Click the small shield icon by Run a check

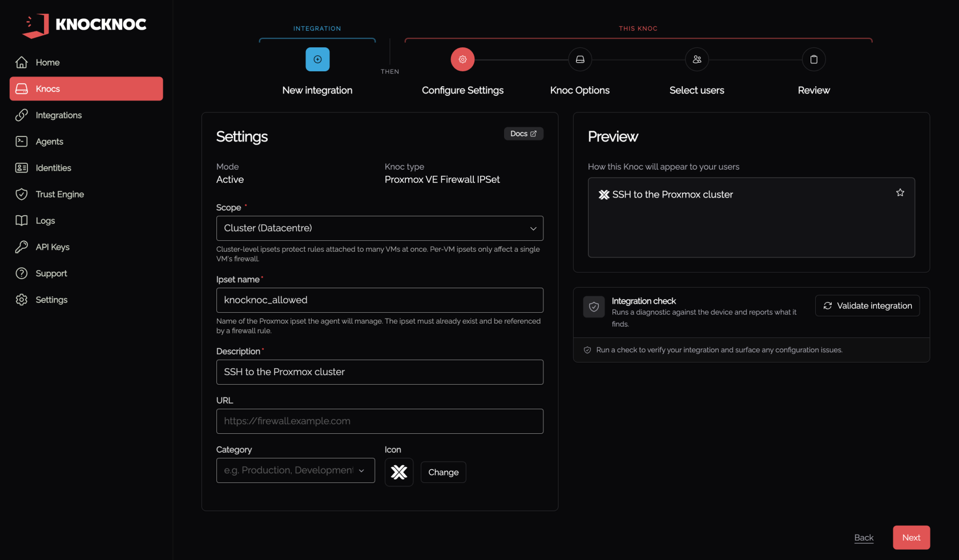[587, 350]
